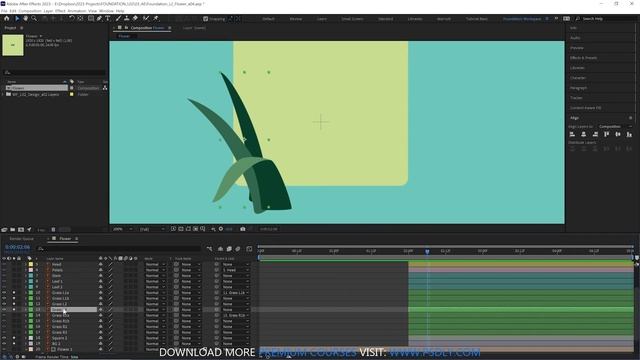The width and height of the screenshot is (640, 360).
Task: Click the yellow label color of Head layer
Action: [x=31, y=264]
